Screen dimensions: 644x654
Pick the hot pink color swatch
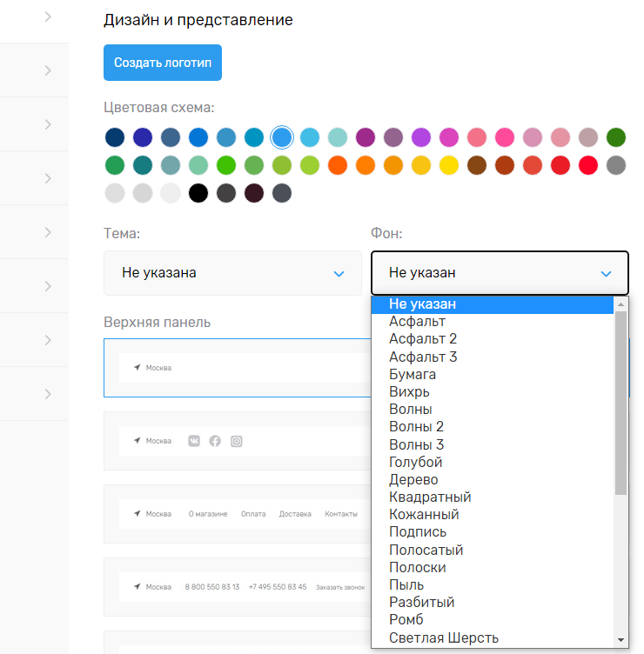[x=505, y=137]
